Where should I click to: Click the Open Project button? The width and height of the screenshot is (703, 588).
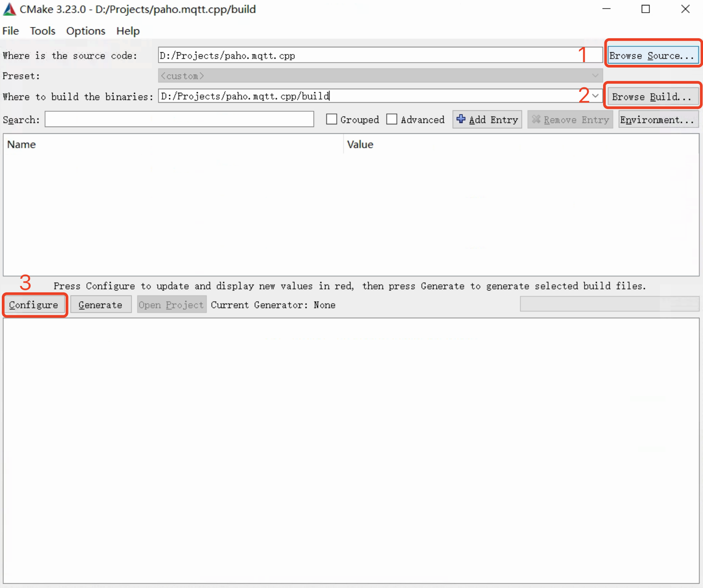pyautogui.click(x=171, y=305)
